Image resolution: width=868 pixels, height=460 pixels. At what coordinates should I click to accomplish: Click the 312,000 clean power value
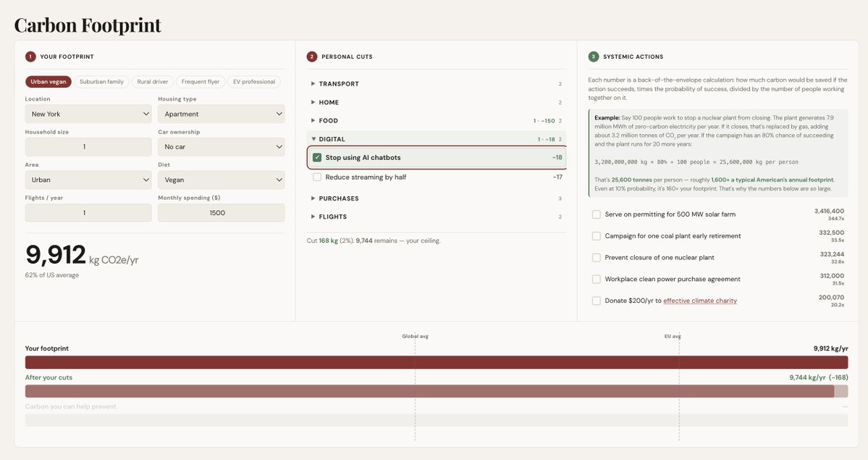(832, 275)
